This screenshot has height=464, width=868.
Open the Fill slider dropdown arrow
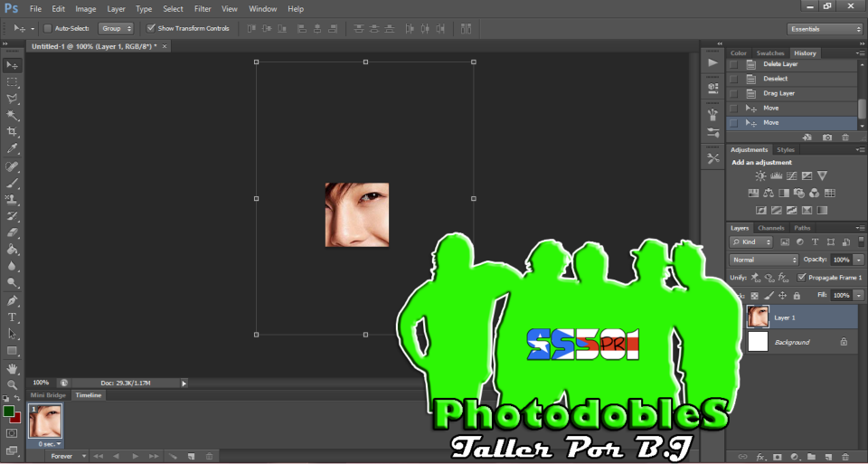coord(859,296)
